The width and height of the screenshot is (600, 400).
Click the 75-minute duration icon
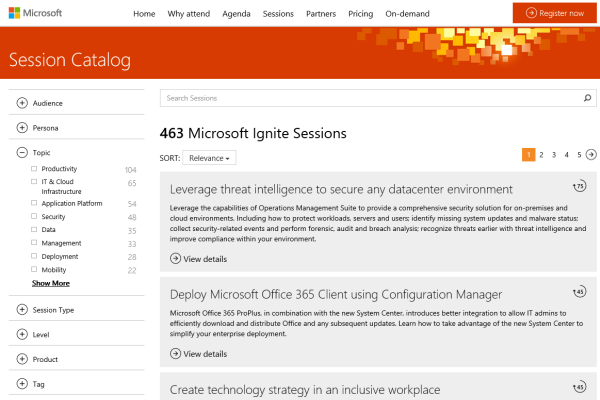point(579,187)
